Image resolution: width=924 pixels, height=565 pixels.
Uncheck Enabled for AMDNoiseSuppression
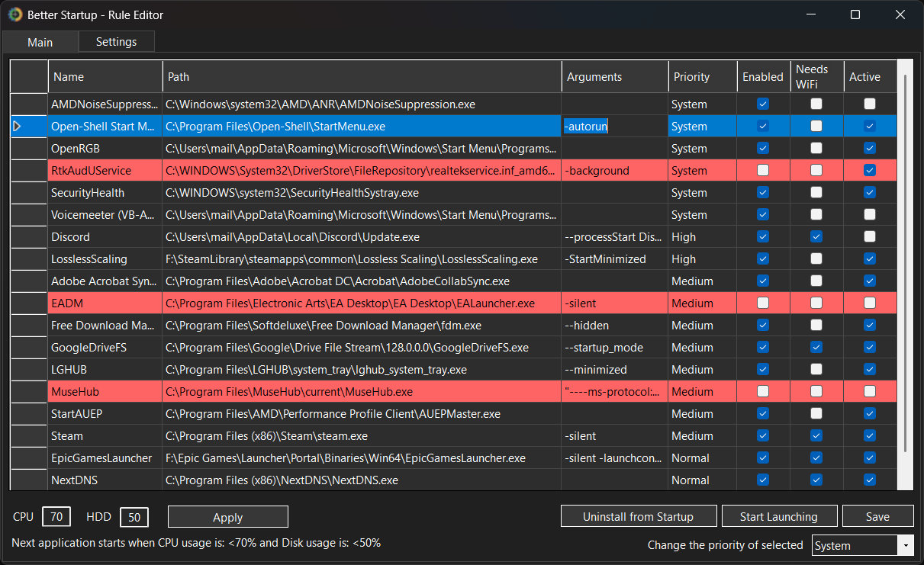763,104
